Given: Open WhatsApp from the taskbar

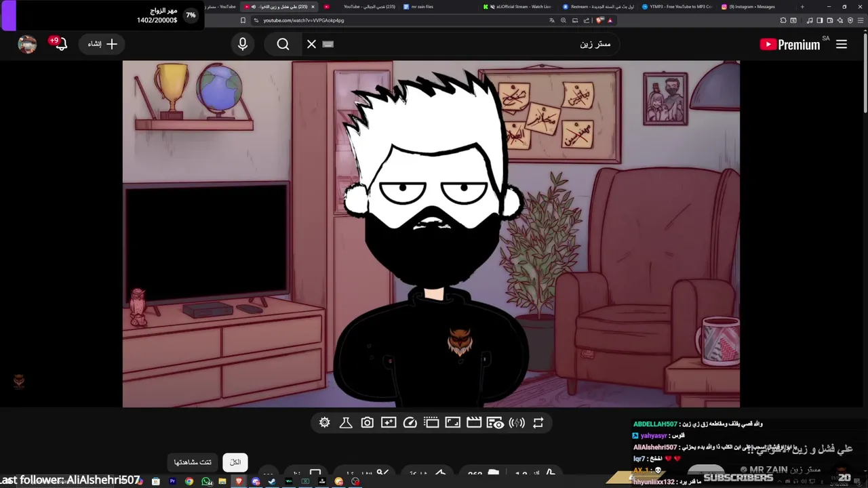Looking at the screenshot, I should pyautogui.click(x=206, y=481).
